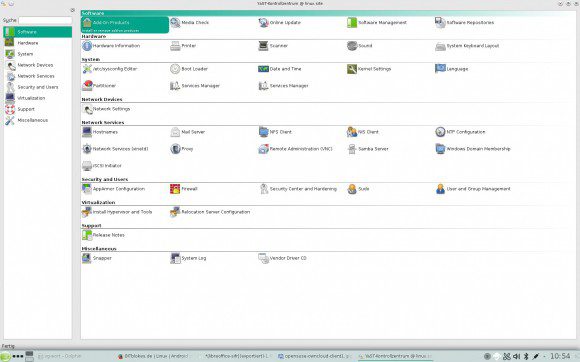This screenshot has width=580, height=362.
Task: Open the Hostnames module
Action: (x=100, y=132)
